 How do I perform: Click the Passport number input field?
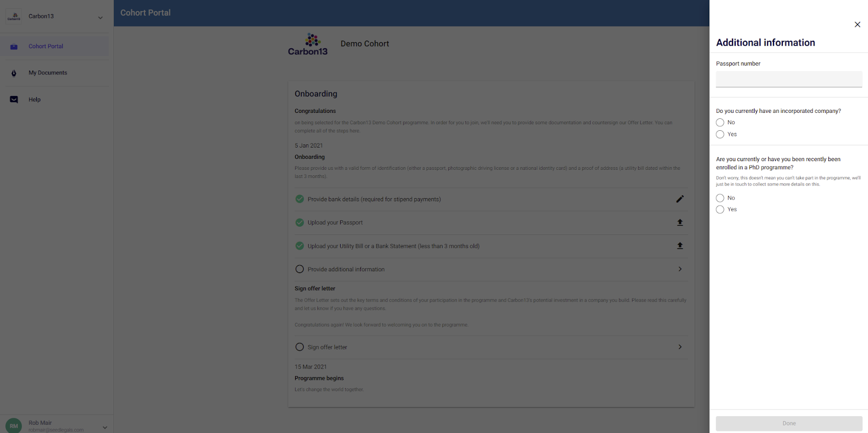click(789, 79)
